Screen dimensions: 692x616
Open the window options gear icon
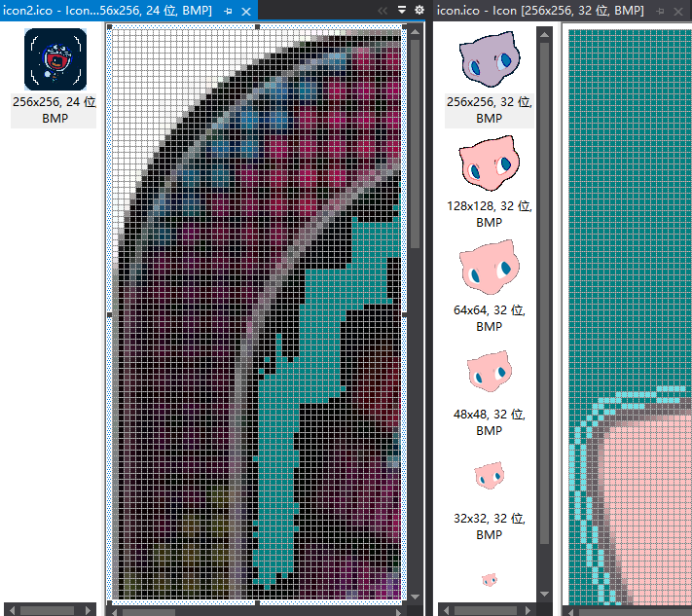(x=419, y=10)
